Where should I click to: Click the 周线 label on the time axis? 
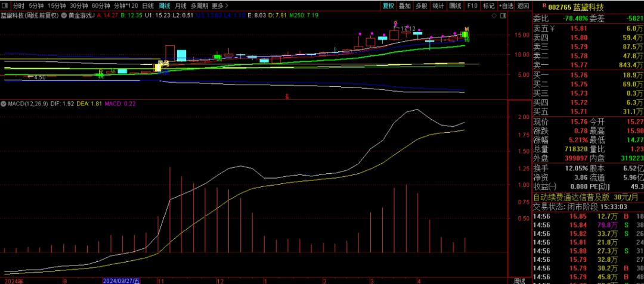[519, 280]
